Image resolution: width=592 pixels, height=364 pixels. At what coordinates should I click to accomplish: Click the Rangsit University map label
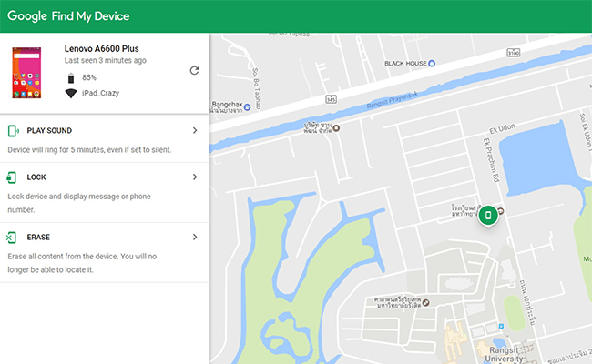(504, 354)
